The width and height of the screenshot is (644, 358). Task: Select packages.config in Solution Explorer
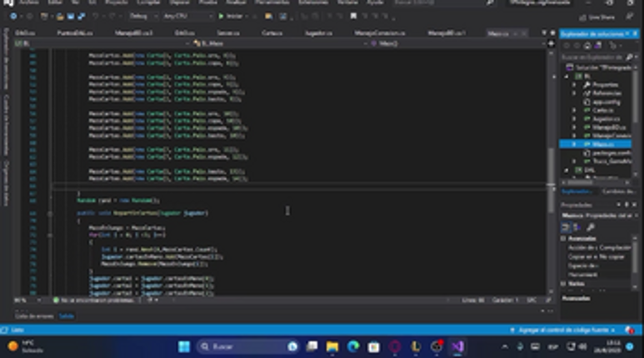click(612, 152)
